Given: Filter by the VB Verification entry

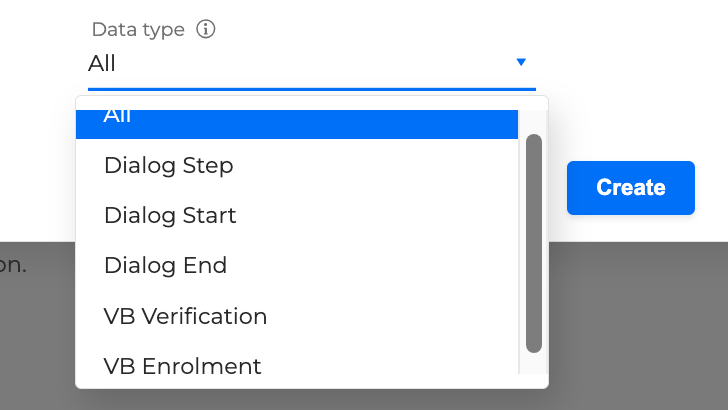Looking at the screenshot, I should point(185,316).
